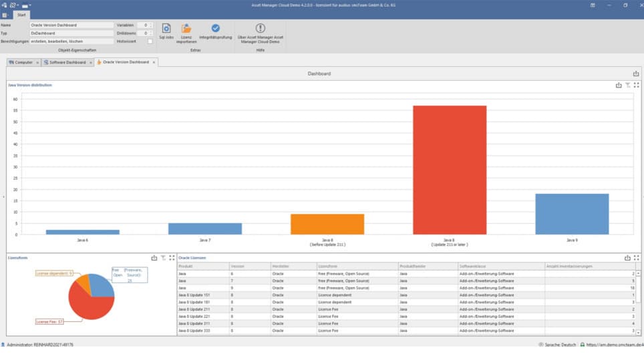The image size is (644, 362).
Task: Click the Name input field
Action: click(x=71, y=25)
